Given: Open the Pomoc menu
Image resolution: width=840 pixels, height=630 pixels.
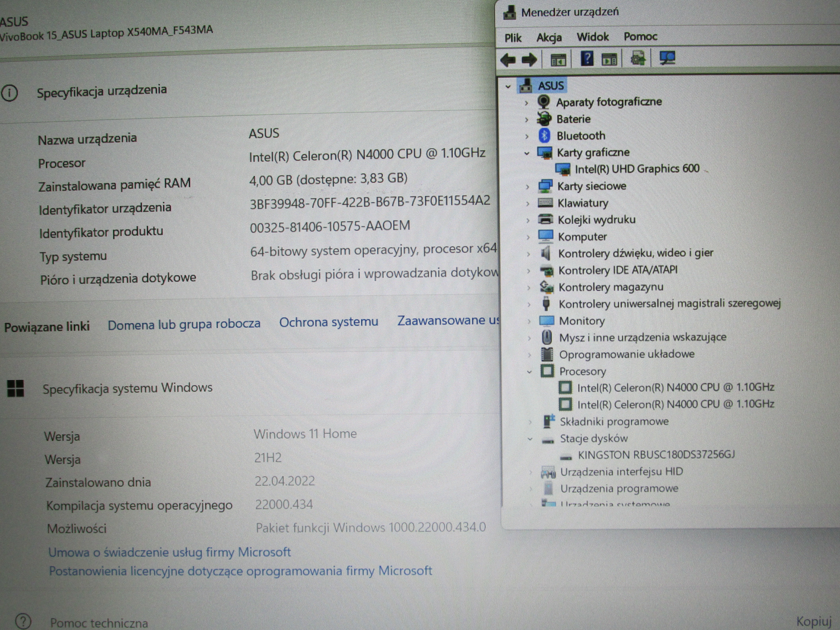Looking at the screenshot, I should coord(640,36).
